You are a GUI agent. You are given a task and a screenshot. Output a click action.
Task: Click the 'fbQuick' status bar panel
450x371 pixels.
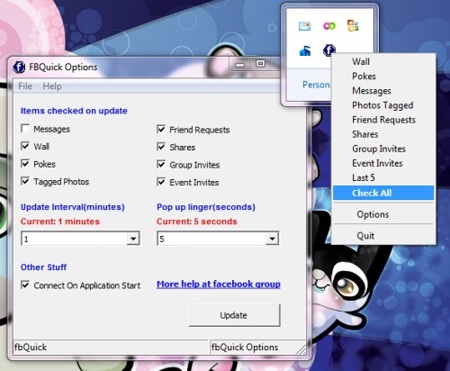coord(110,347)
